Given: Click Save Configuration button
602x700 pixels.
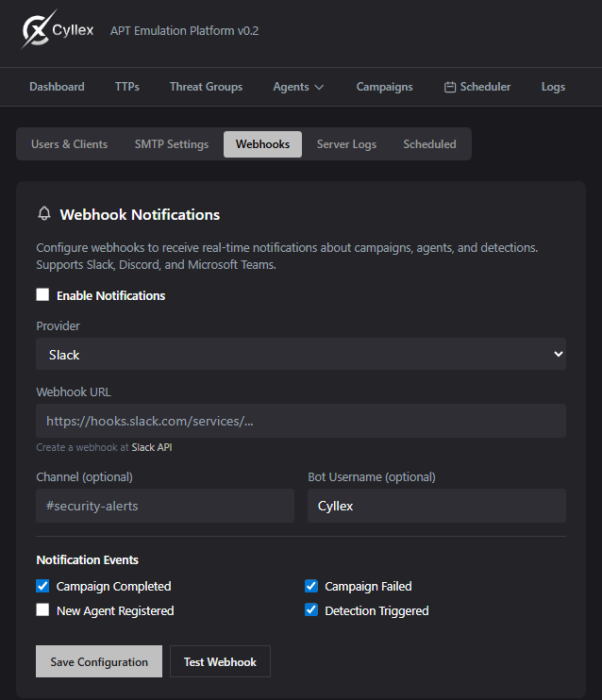Looking at the screenshot, I should [x=99, y=661].
